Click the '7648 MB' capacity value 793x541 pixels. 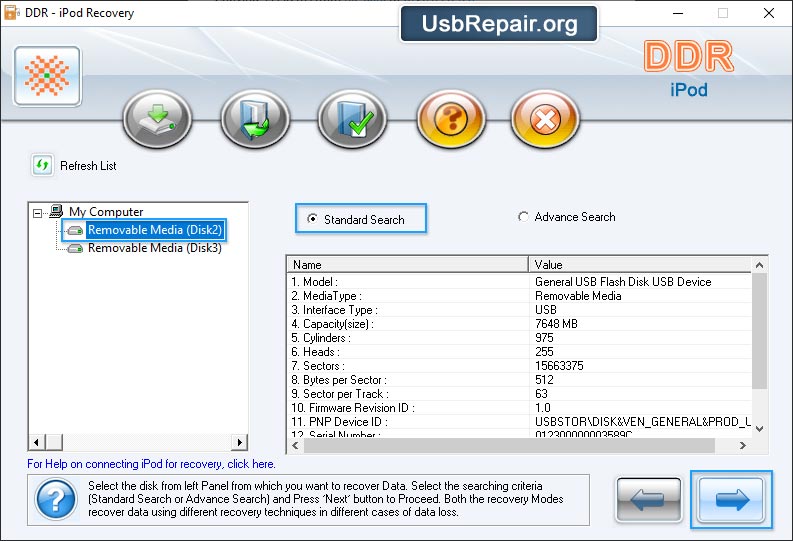(x=556, y=324)
